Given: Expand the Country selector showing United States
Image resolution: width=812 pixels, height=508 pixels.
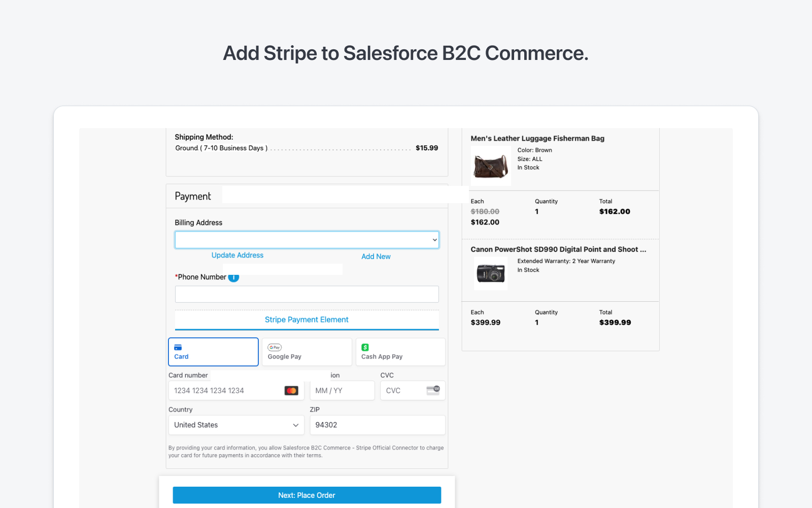Looking at the screenshot, I should point(236,425).
